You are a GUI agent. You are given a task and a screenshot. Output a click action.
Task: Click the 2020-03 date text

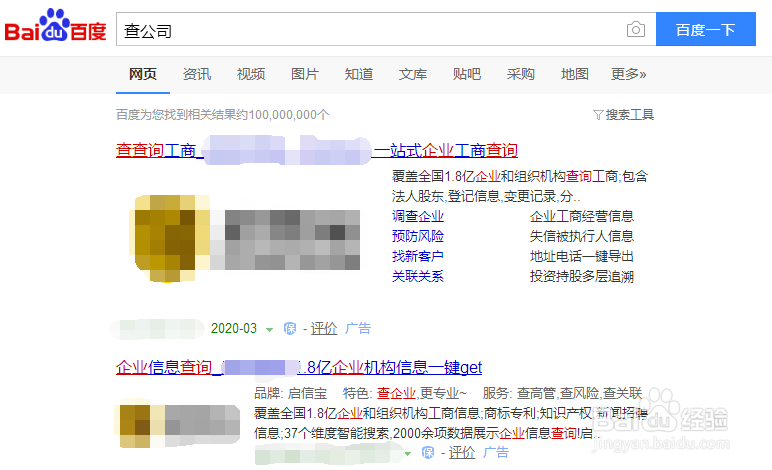[x=234, y=328]
